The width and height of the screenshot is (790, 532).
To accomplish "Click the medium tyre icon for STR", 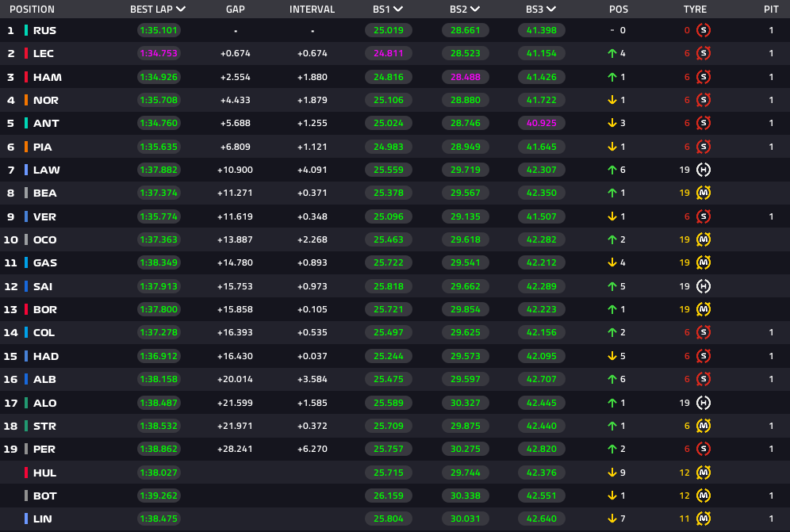I will 703,426.
